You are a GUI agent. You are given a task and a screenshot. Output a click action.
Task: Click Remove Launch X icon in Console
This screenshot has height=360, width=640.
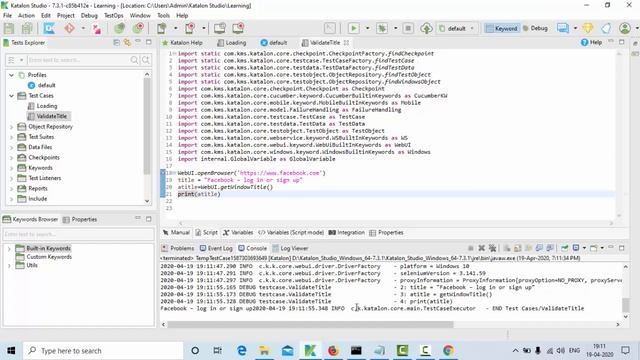482,248
